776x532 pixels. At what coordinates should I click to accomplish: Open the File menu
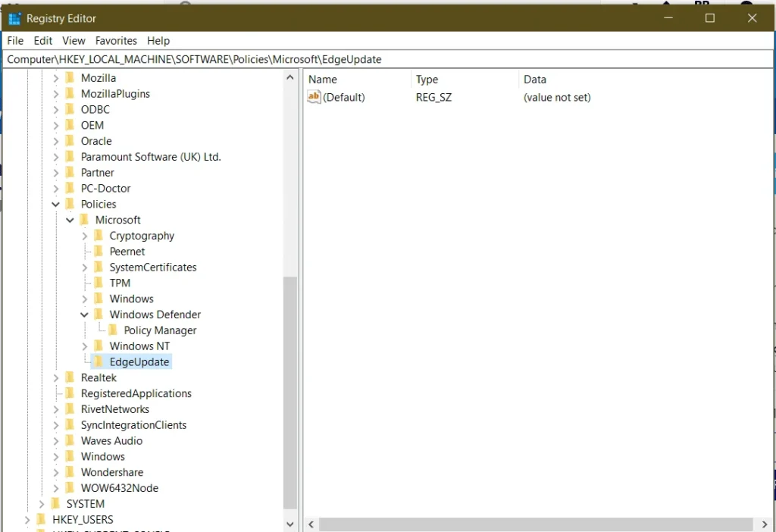tap(15, 41)
